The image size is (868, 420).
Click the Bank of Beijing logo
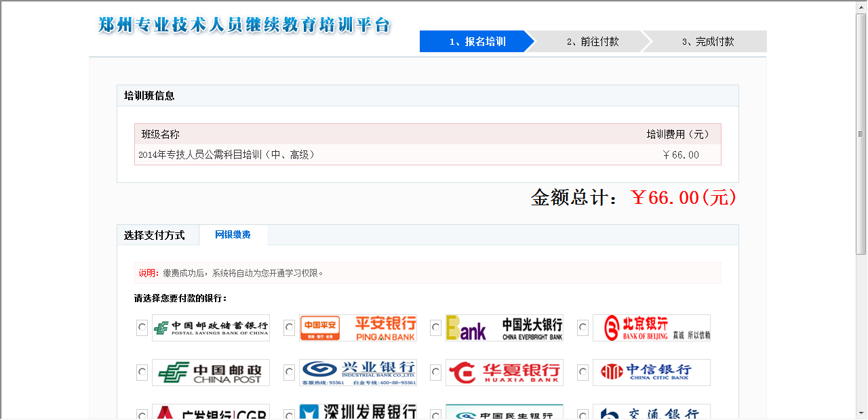[652, 328]
